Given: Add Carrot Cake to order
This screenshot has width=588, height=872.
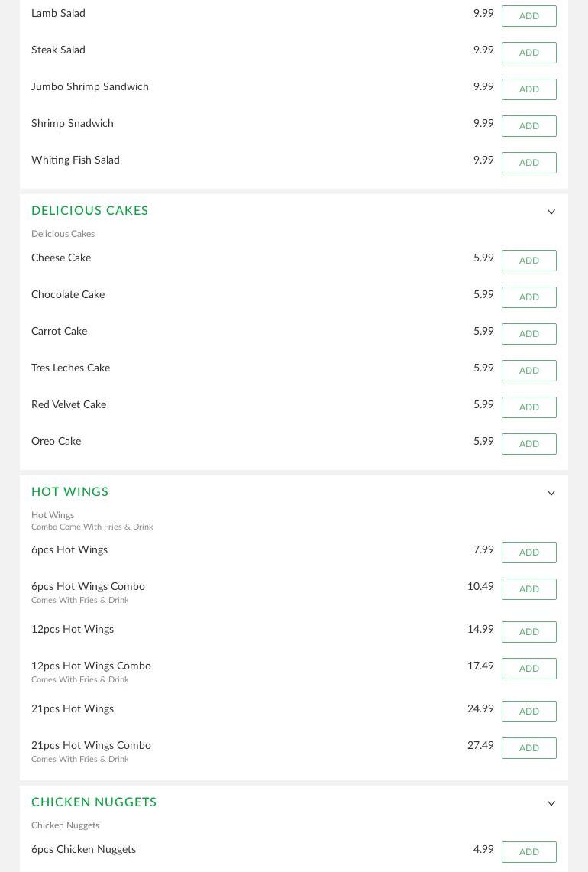Looking at the screenshot, I should pyautogui.click(x=528, y=334).
